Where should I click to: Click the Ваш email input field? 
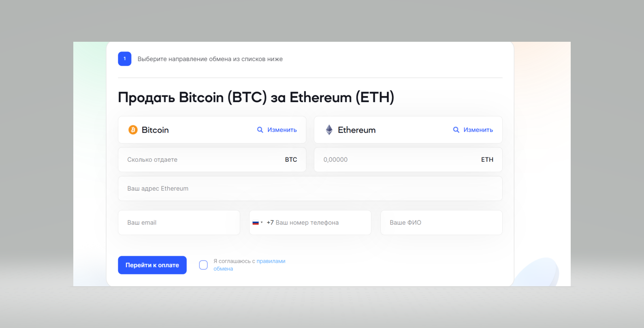(x=179, y=223)
